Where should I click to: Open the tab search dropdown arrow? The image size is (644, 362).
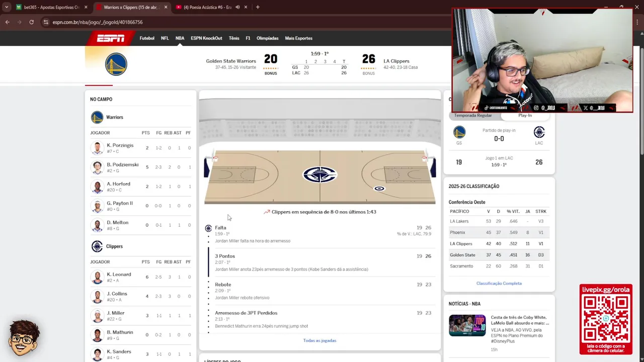point(7,7)
